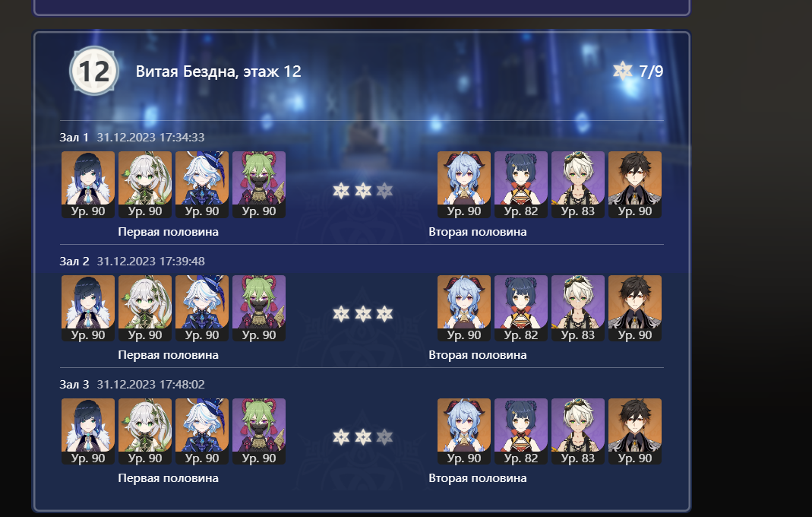The width and height of the screenshot is (812, 517).
Task: Click the greyed third star in Зал 1
Action: click(x=384, y=191)
